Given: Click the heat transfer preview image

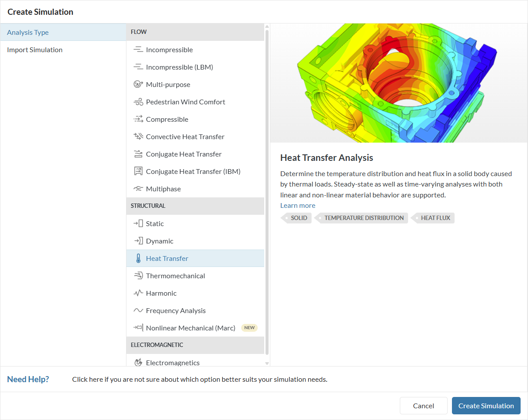Looking at the screenshot, I should pyautogui.click(x=398, y=83).
